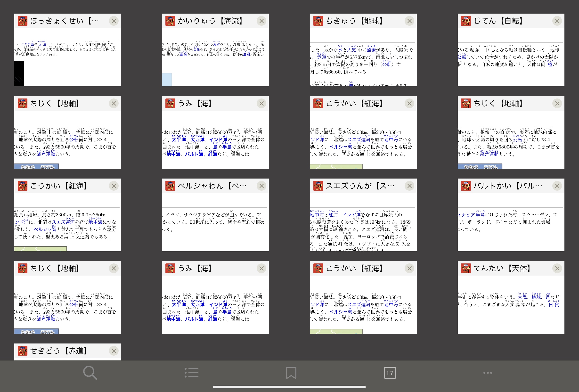Close the かいりゅう【海流】 tab
Image resolution: width=579 pixels, height=392 pixels.
(261, 21)
